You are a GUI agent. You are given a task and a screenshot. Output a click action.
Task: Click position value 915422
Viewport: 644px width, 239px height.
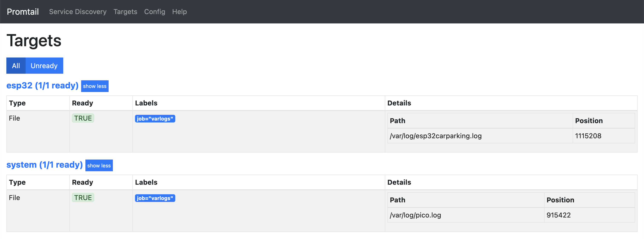coord(559,215)
